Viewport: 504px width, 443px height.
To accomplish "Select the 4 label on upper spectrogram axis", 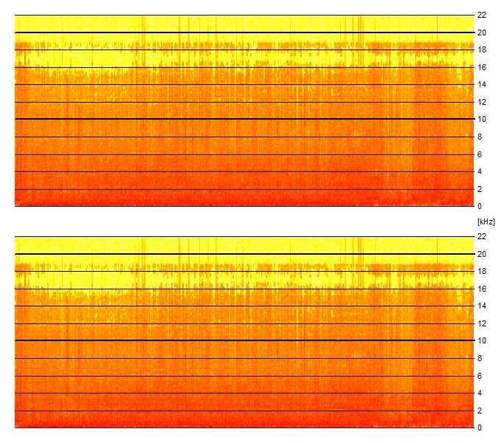I will (x=480, y=171).
